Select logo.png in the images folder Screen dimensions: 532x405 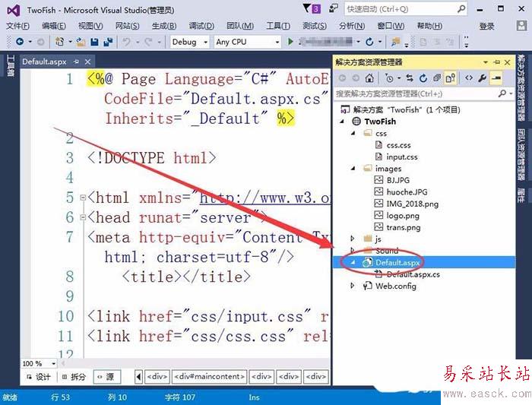pos(403,215)
